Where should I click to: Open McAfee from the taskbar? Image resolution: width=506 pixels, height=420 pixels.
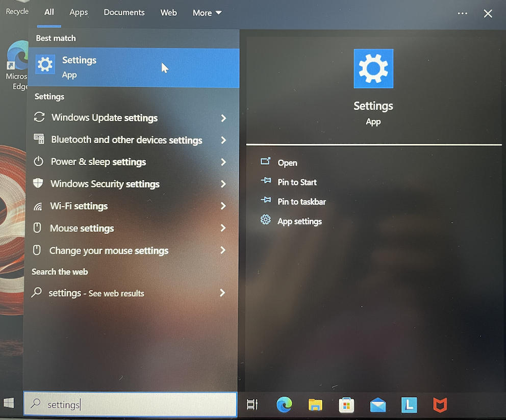click(x=440, y=405)
